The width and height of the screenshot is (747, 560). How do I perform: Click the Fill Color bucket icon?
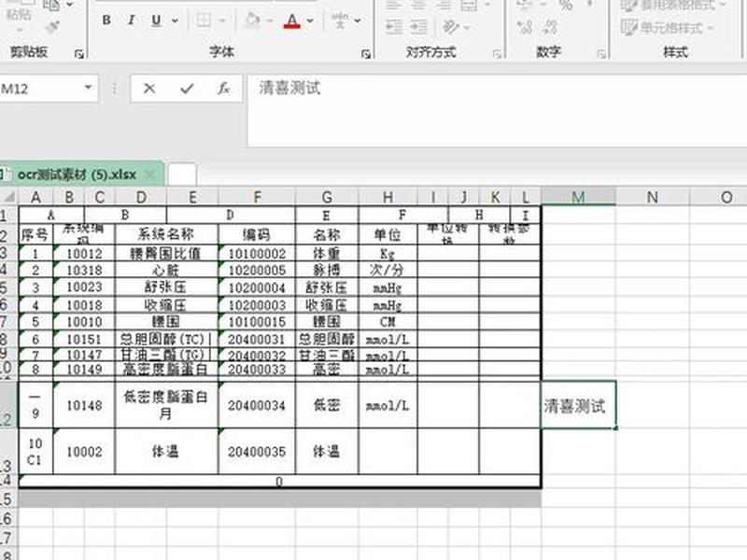[x=252, y=20]
